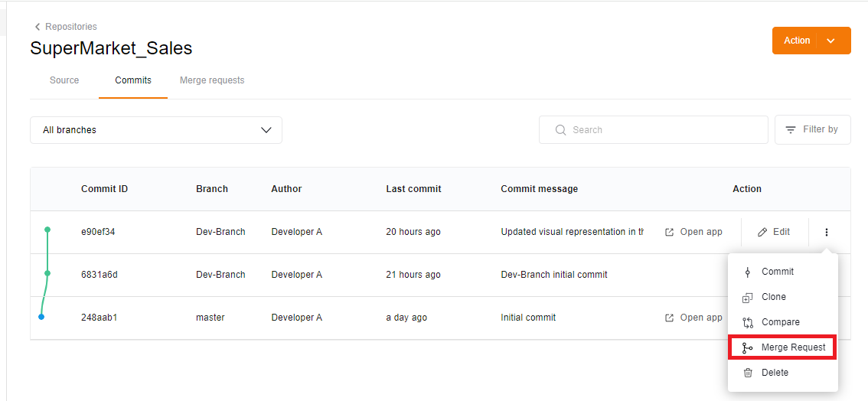This screenshot has height=401, width=868.
Task: Choose Commit in the context menu
Action: coord(777,272)
